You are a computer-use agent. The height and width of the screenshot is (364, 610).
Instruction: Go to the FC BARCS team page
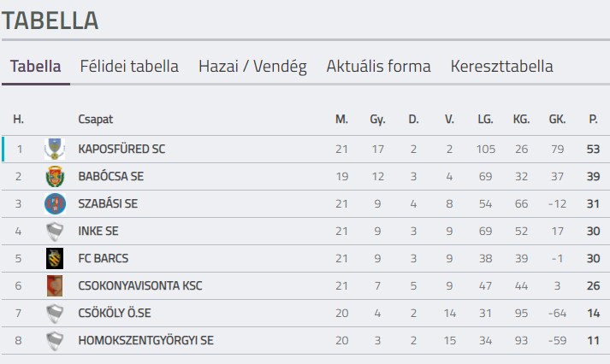pos(103,259)
